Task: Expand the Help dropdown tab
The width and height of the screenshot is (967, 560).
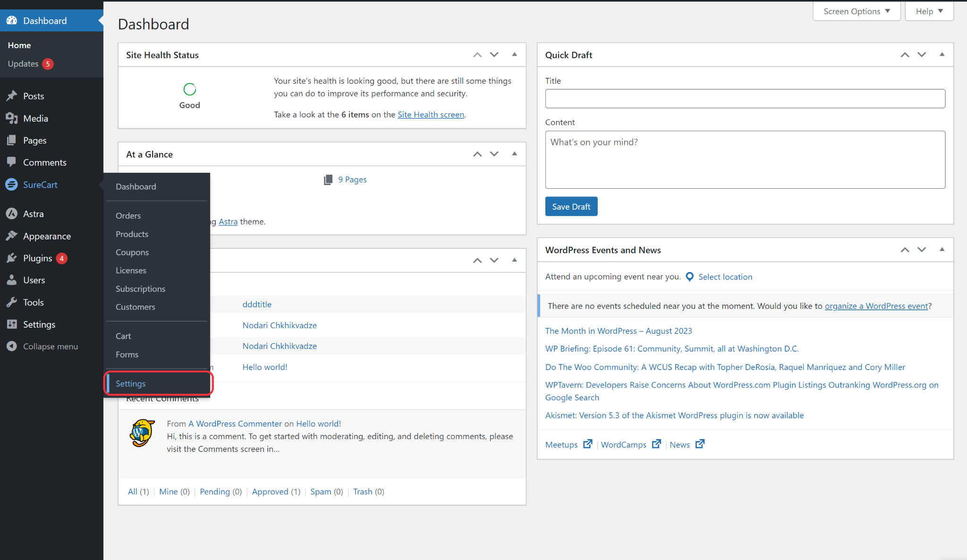Action: pos(929,11)
